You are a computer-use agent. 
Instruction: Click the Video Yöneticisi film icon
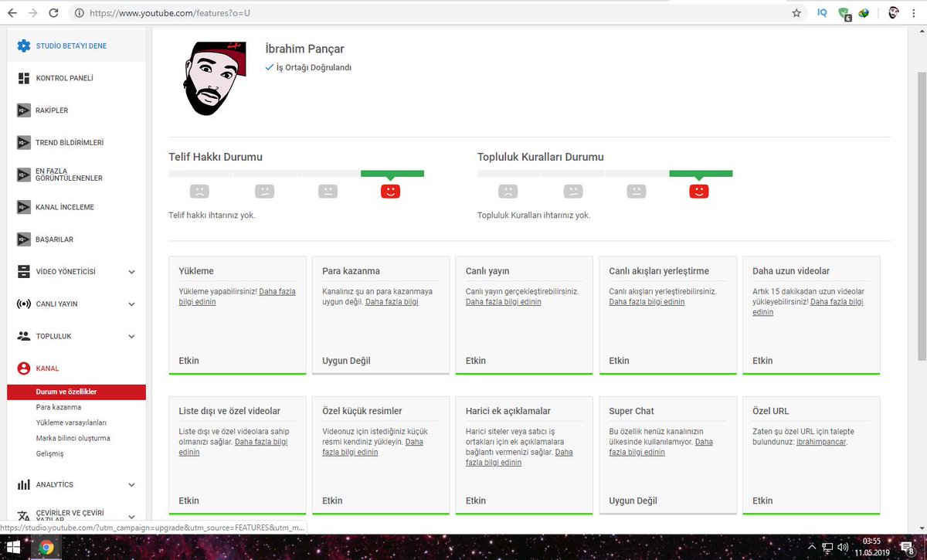pyautogui.click(x=23, y=272)
